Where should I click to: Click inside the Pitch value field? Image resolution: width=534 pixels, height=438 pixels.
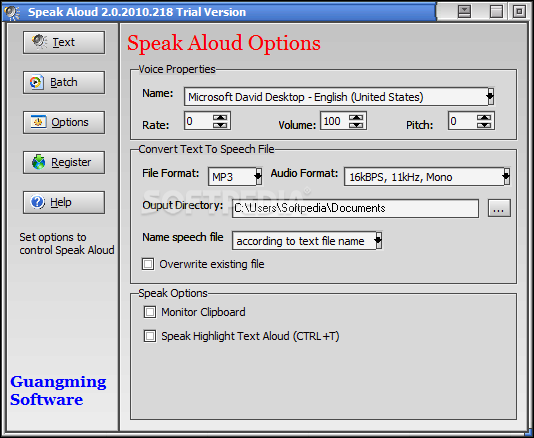[x=463, y=121]
